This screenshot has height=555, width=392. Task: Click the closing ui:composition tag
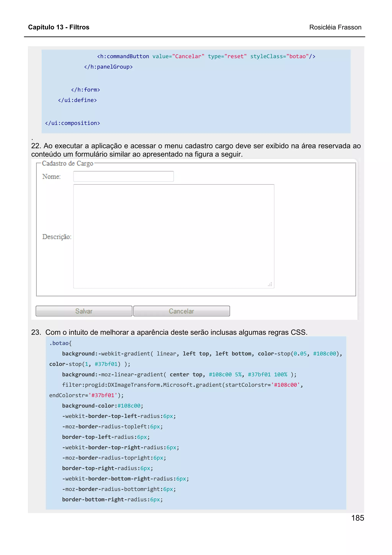[x=73, y=123]
